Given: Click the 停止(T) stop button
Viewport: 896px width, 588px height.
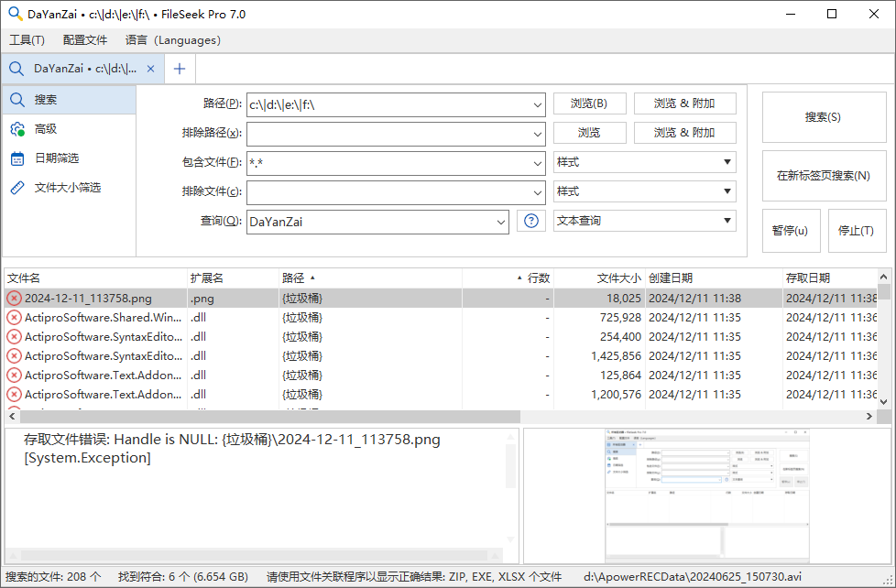Looking at the screenshot, I should tap(857, 230).
